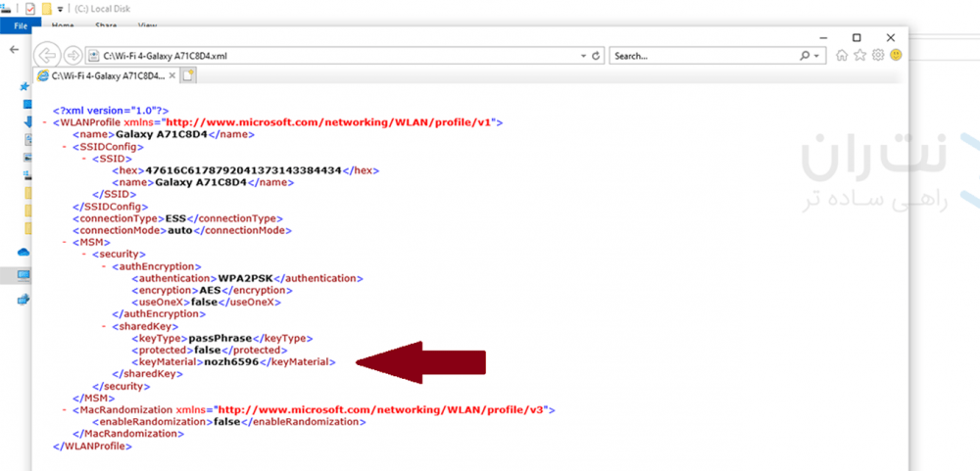Open Favorites star icon
980x471 pixels.
pyautogui.click(x=859, y=55)
